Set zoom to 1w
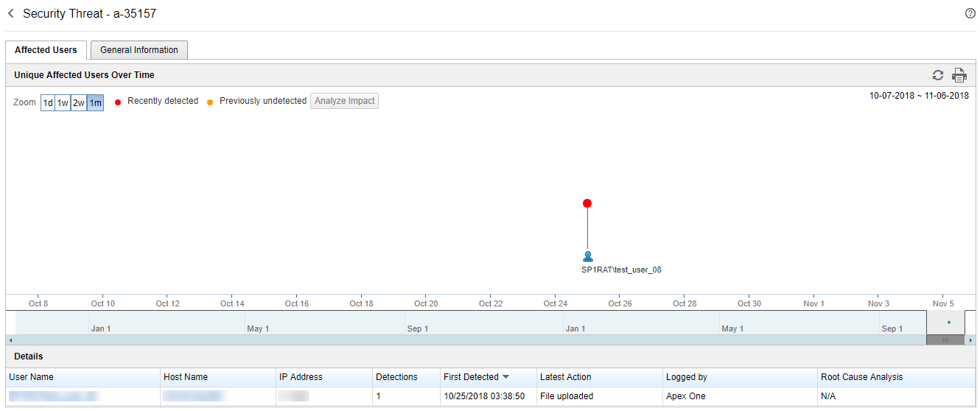Screen dimensions: 980x411 [x=63, y=103]
